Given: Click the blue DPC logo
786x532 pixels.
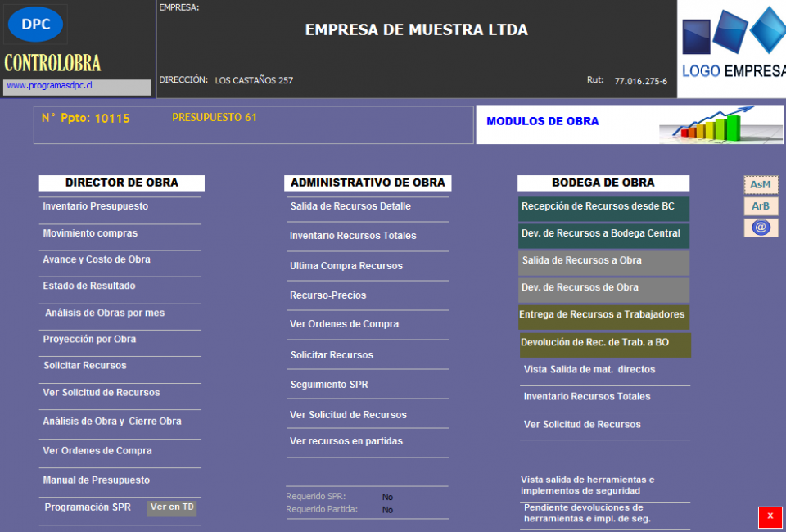Looking at the screenshot, I should tap(35, 25).
